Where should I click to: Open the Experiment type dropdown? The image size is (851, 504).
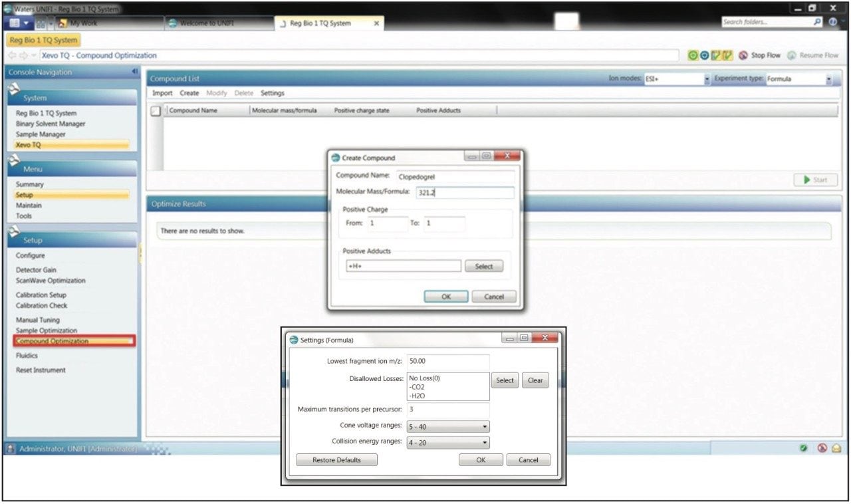829,79
